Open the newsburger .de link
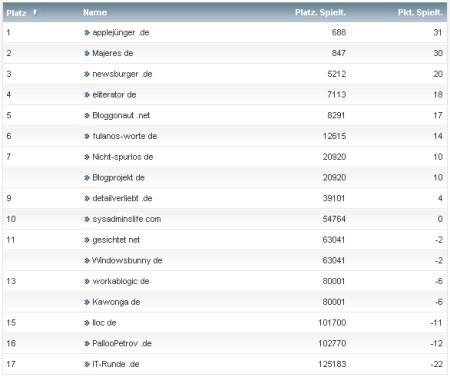 [x=122, y=74]
